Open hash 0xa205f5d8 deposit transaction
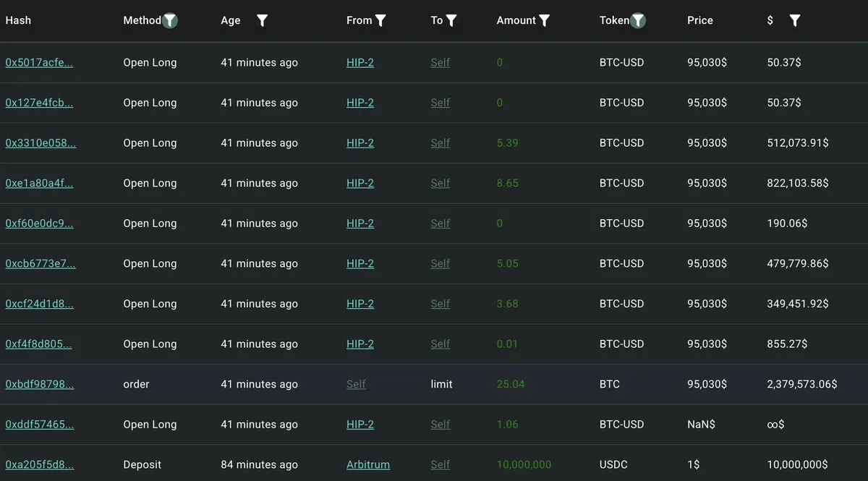This screenshot has height=481, width=868. point(39,464)
